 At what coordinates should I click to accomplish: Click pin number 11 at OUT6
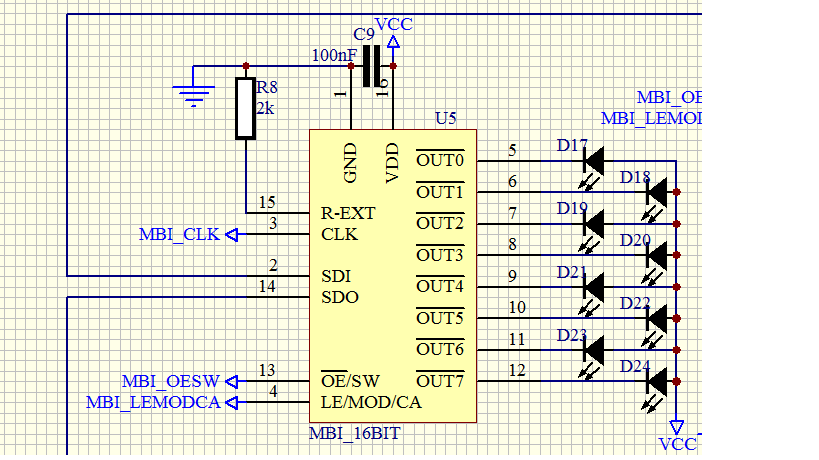click(517, 339)
